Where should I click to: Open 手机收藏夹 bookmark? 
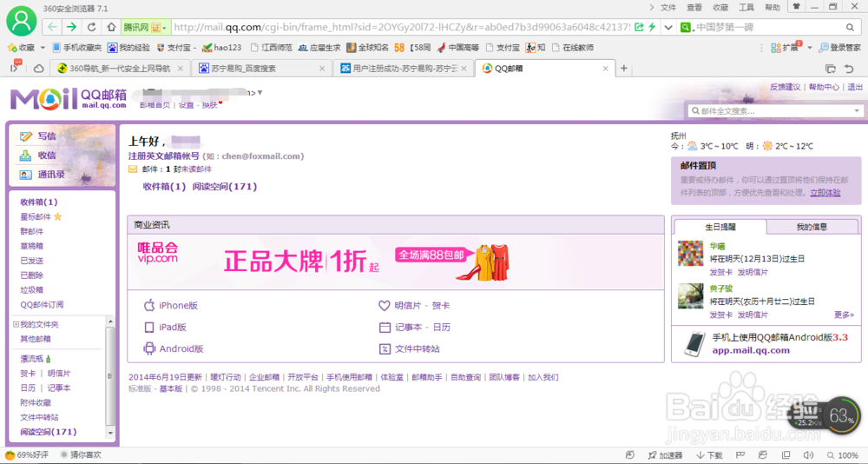77,48
